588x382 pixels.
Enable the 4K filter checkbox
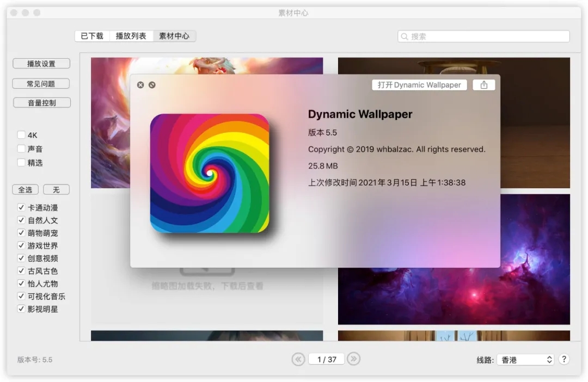[x=21, y=135]
